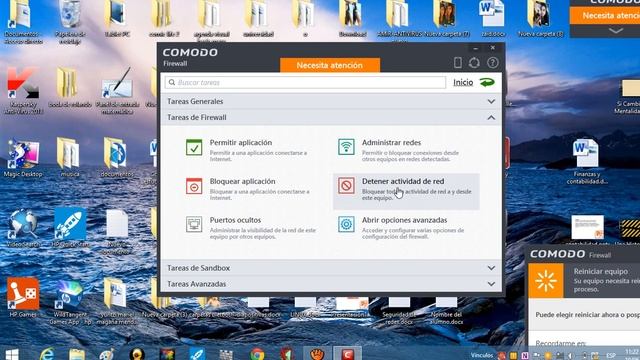This screenshot has width=640, height=360.
Task: Click the orange Necesita atención tab
Action: pos(330,65)
